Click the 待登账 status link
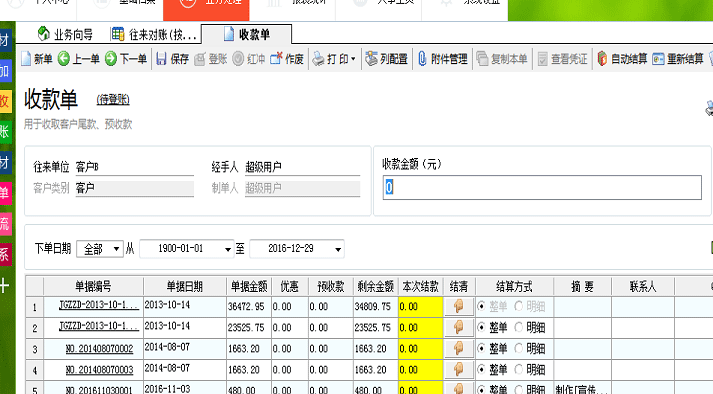713x394 pixels. tap(113, 100)
